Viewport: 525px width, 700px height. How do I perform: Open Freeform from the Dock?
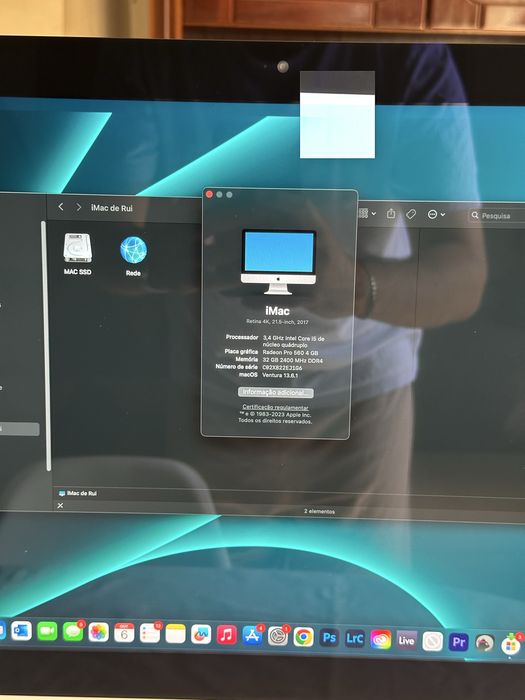click(x=201, y=634)
